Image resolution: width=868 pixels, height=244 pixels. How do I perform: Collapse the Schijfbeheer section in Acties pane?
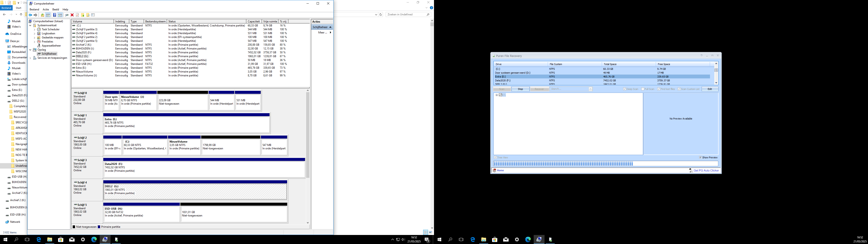point(330,27)
